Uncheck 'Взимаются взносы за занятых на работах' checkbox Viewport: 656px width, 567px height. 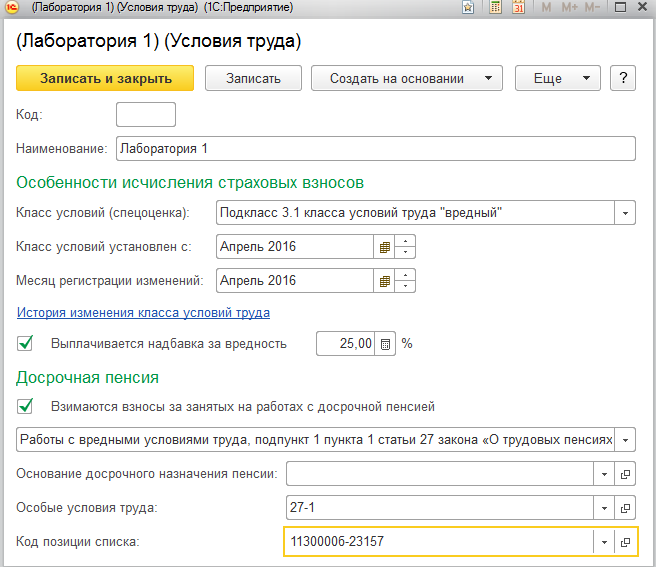click(26, 406)
